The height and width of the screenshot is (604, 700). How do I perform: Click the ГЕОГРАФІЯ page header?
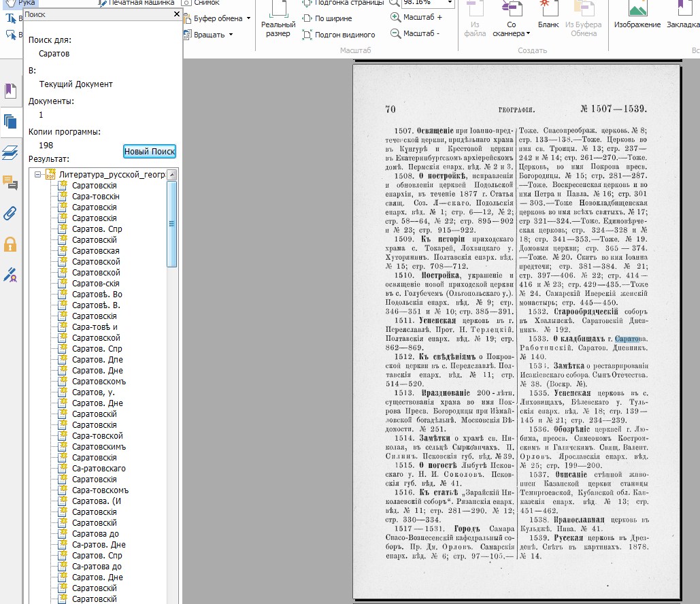(x=516, y=110)
